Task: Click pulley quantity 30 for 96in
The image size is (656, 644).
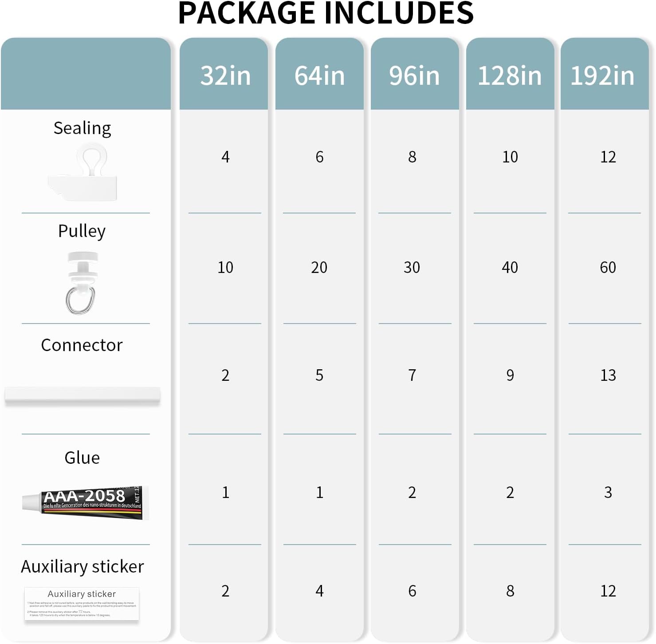Action: point(412,267)
